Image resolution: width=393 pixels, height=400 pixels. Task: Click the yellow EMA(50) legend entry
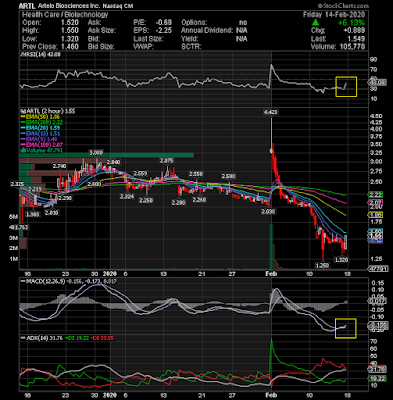click(x=40, y=117)
